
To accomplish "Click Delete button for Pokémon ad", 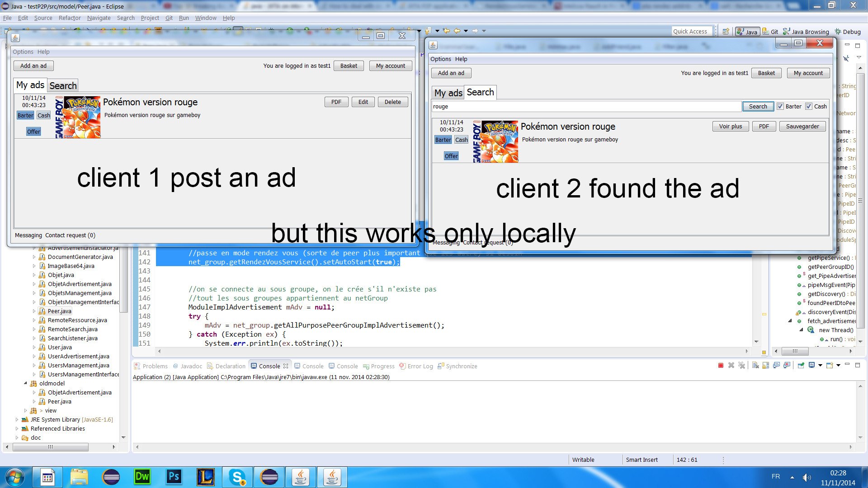I will pyautogui.click(x=392, y=102).
